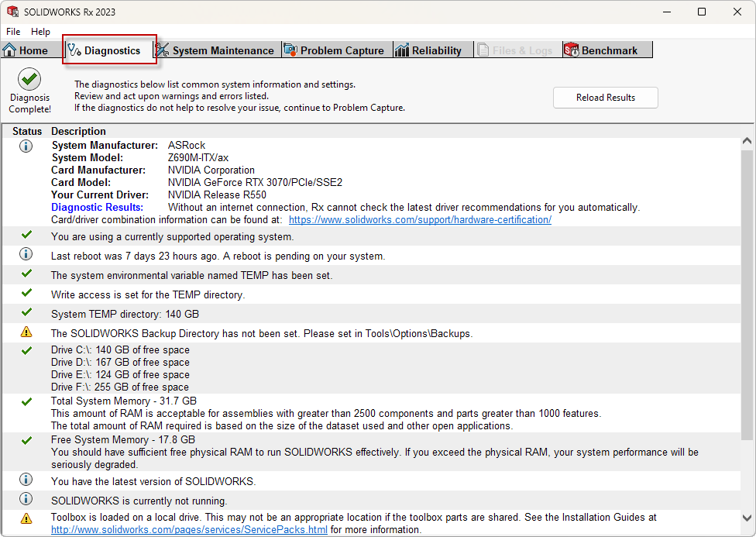
Task: Click the Problem Capture tab icon
Action: (290, 50)
